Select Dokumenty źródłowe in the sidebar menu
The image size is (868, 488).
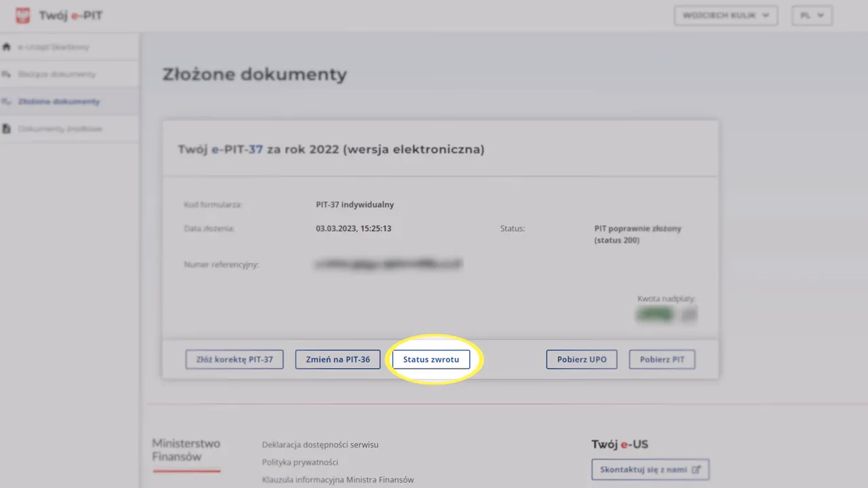click(60, 128)
